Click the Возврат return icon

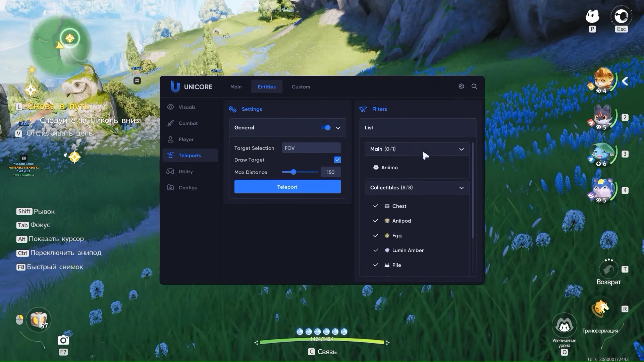click(609, 269)
